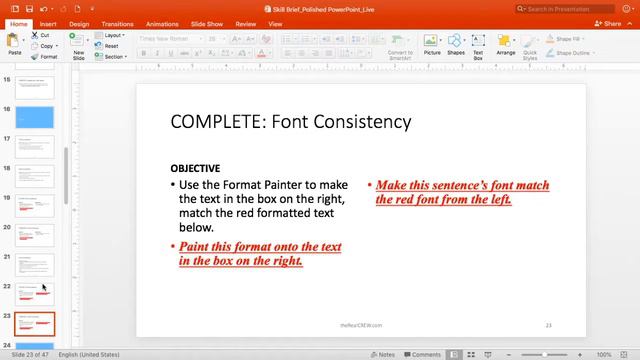Open the Section dropdown

pyautogui.click(x=111, y=57)
